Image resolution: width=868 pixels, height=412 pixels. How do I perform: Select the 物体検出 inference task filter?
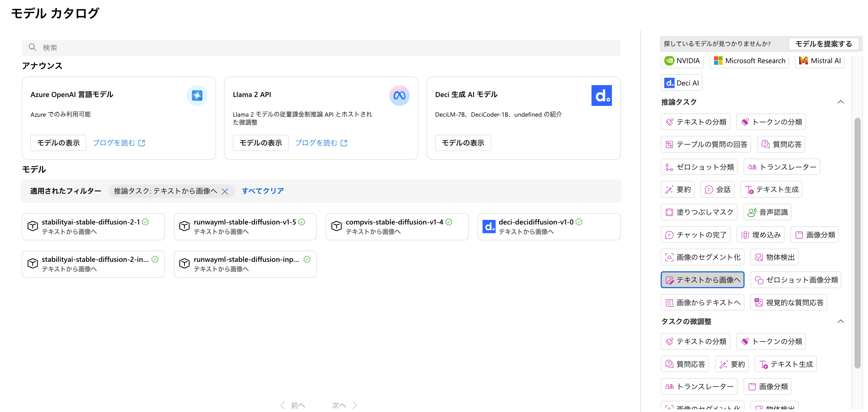click(774, 257)
